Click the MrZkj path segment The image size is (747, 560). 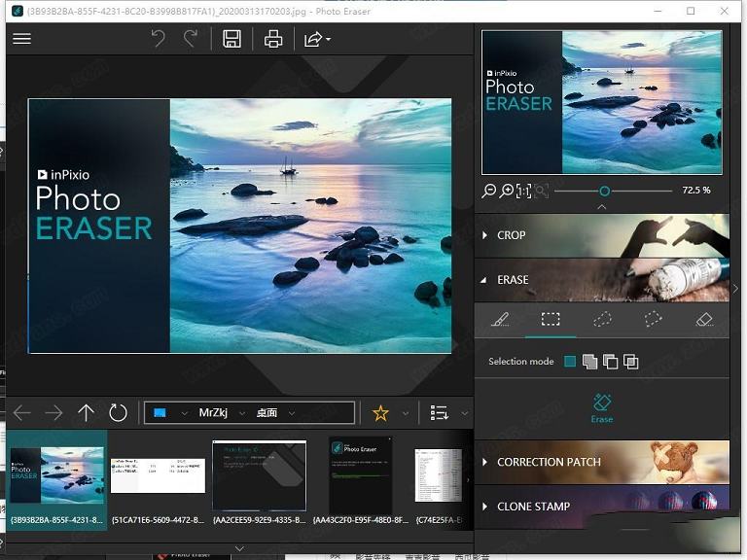coord(213,413)
